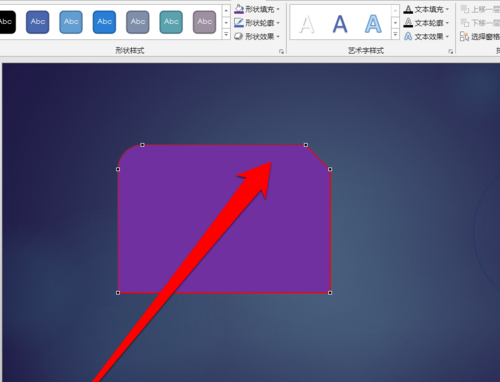This screenshot has height=382, width=500.
Task: Apply the solid blue A WordArt style
Action: [340, 24]
